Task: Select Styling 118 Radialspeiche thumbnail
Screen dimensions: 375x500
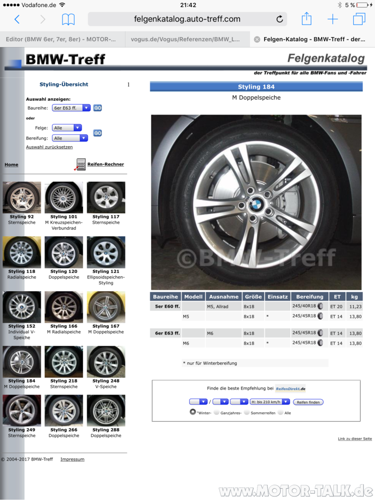Action: coord(22,252)
